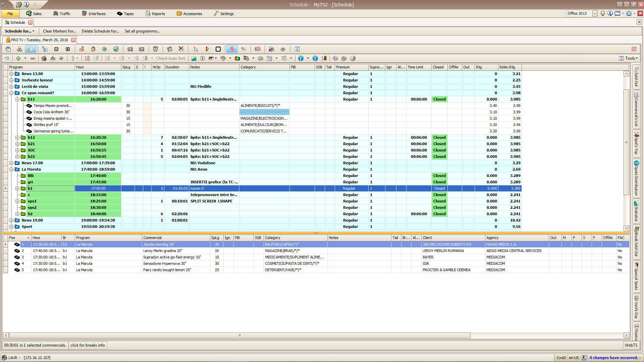This screenshot has height=362, width=644.
Task: Toggle the highlighted red tag toolbar button
Action: (x=232, y=49)
